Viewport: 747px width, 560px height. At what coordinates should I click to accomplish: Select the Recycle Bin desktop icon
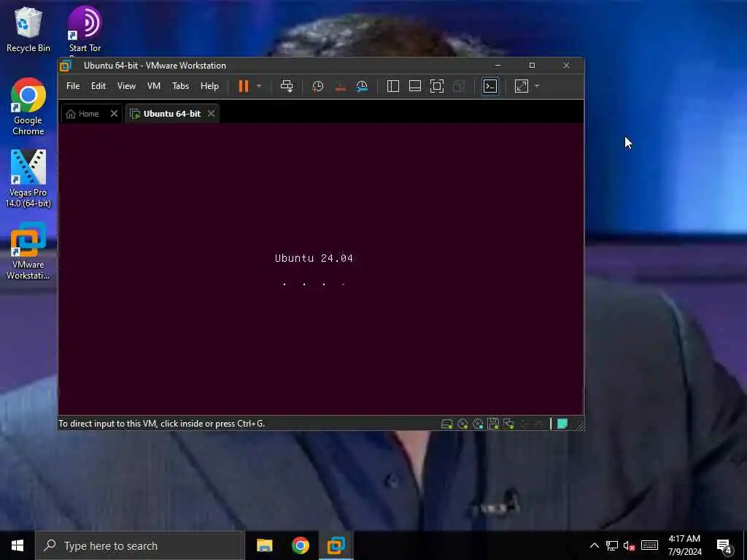[x=28, y=29]
